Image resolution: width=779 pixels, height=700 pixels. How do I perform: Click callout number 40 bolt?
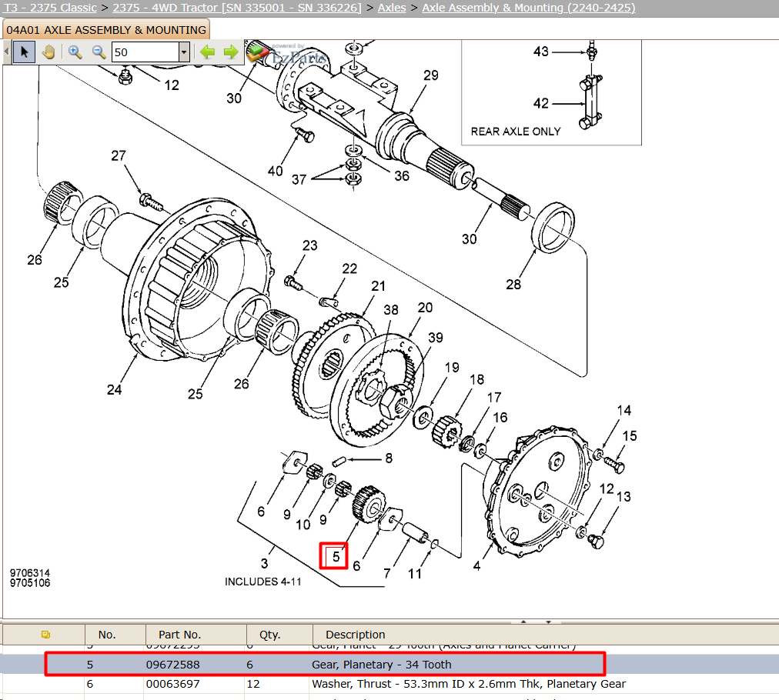[275, 172]
